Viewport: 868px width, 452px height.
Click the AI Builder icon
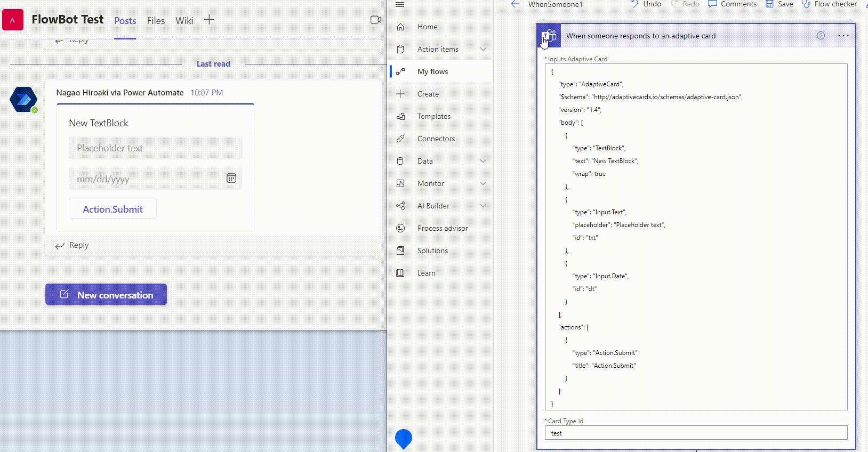click(x=400, y=206)
